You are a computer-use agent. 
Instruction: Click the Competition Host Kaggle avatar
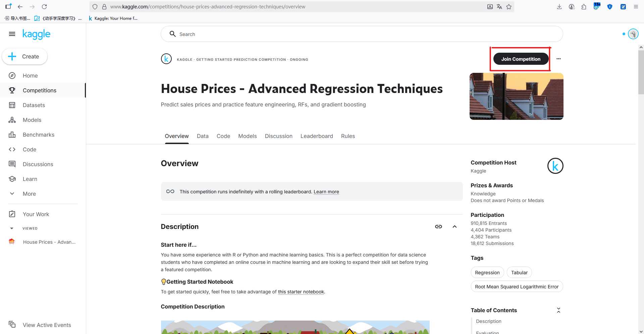pos(555,166)
